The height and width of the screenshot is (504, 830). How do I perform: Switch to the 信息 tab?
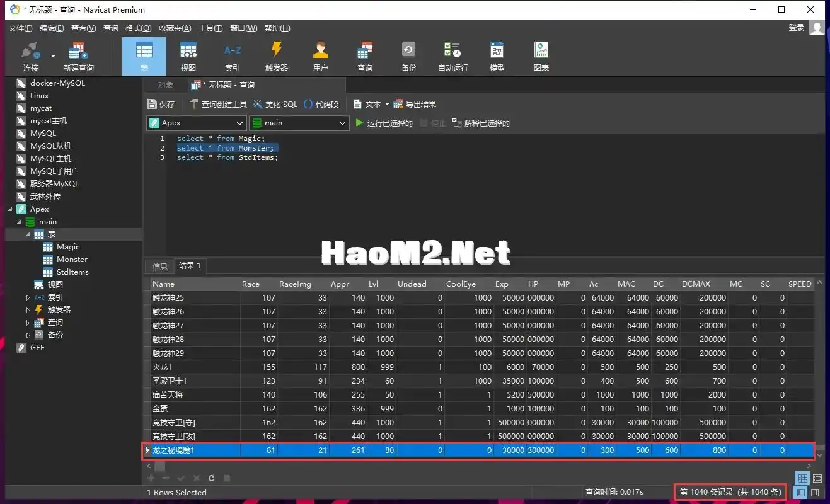[x=160, y=266]
